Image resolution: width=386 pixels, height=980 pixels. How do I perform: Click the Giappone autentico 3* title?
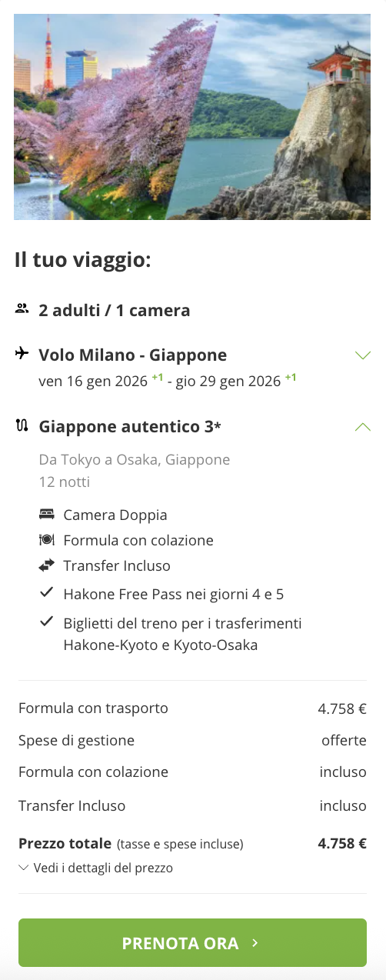pos(130,426)
